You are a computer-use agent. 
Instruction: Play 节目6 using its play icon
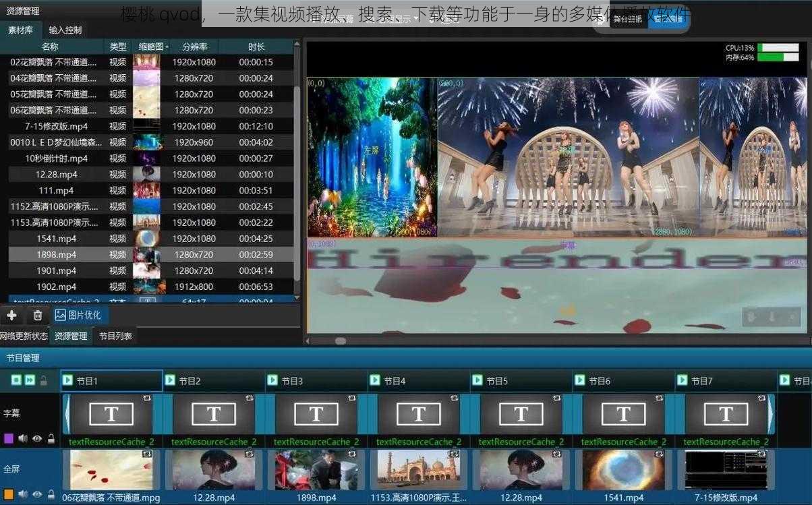pos(580,381)
